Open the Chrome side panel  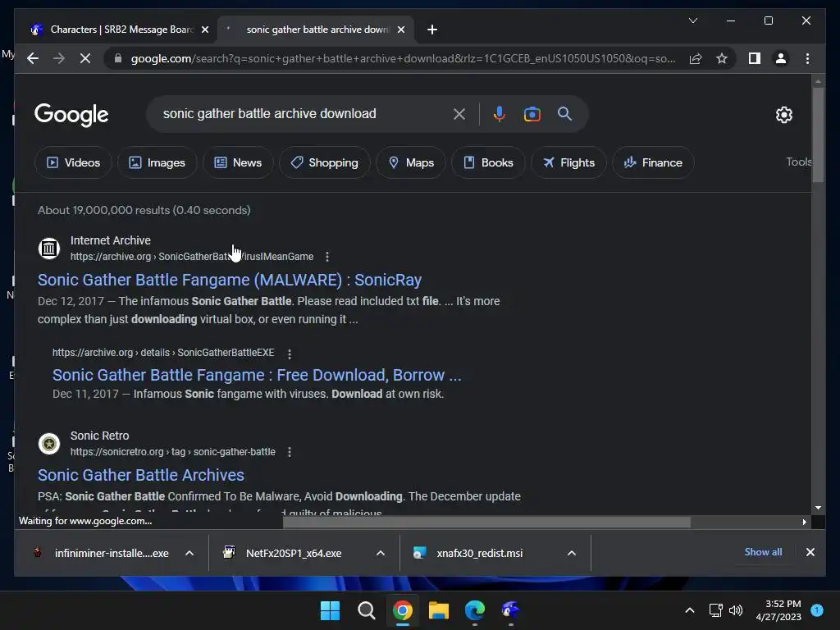tap(755, 58)
